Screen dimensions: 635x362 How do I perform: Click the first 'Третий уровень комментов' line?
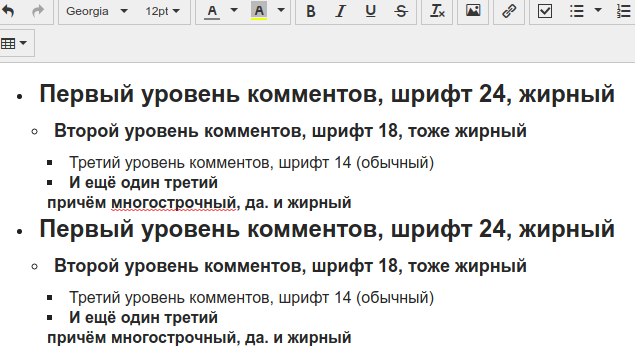[x=251, y=163]
